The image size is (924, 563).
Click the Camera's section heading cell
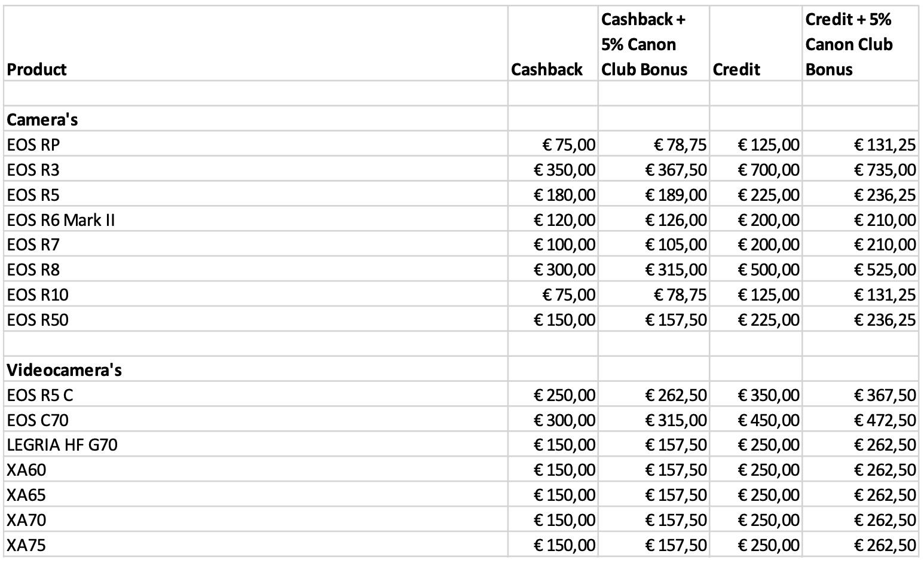42,120
